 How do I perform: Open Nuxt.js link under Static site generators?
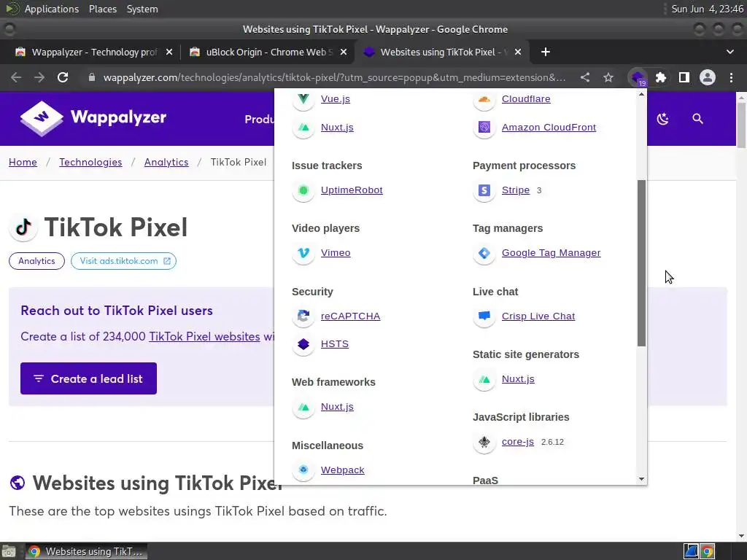[518, 379]
